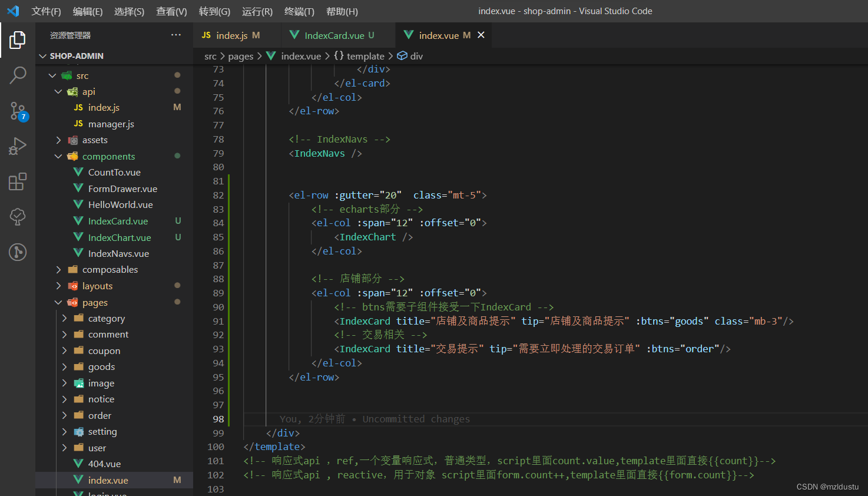Click the image folder icon
The height and width of the screenshot is (496, 868).
click(x=78, y=383)
